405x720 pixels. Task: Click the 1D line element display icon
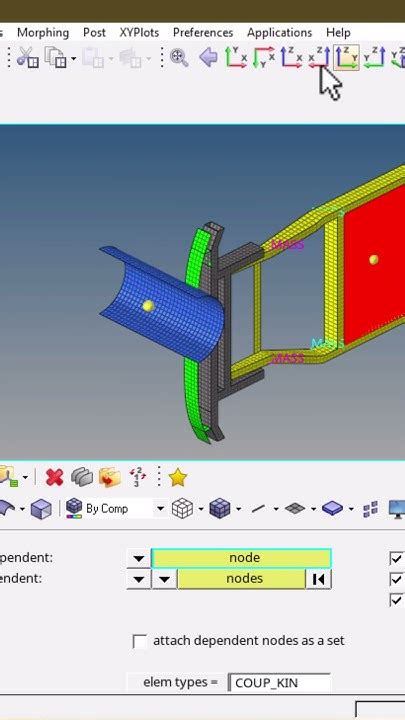pyautogui.click(x=259, y=508)
